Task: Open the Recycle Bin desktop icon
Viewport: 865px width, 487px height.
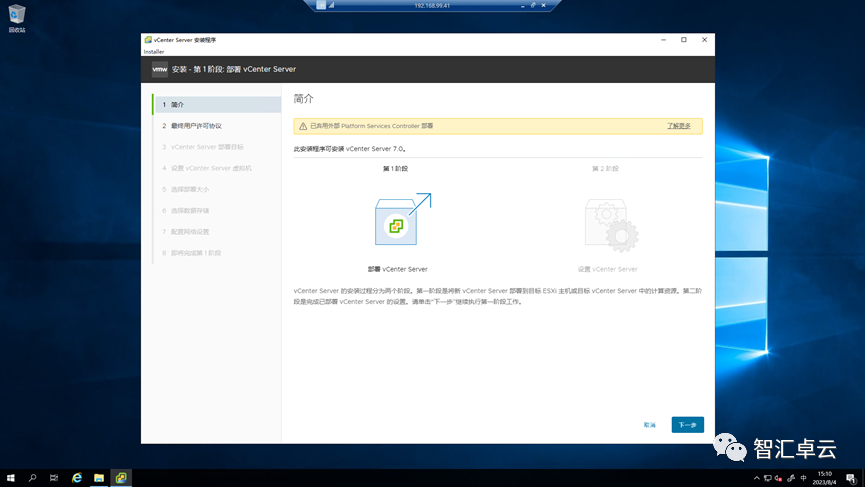Action: (17, 18)
